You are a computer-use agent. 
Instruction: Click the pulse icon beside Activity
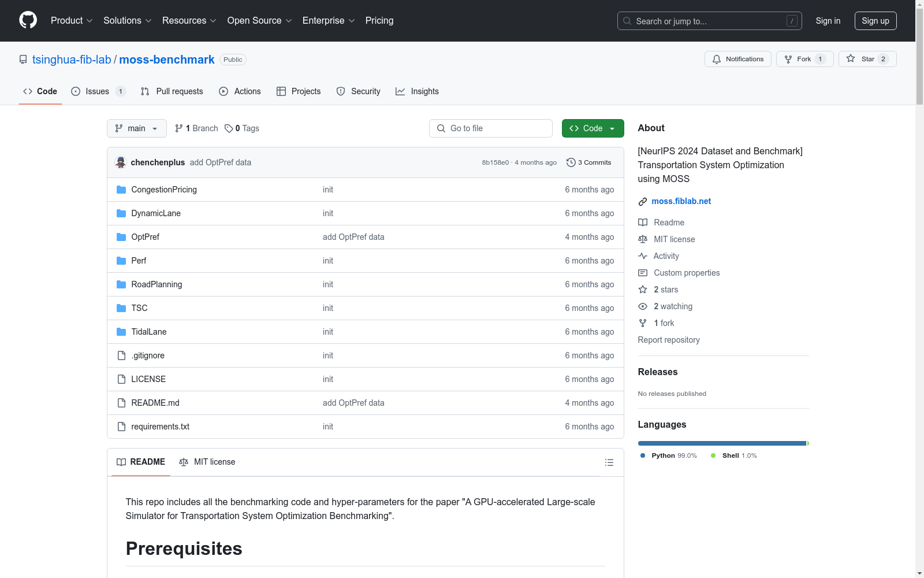[x=643, y=256]
